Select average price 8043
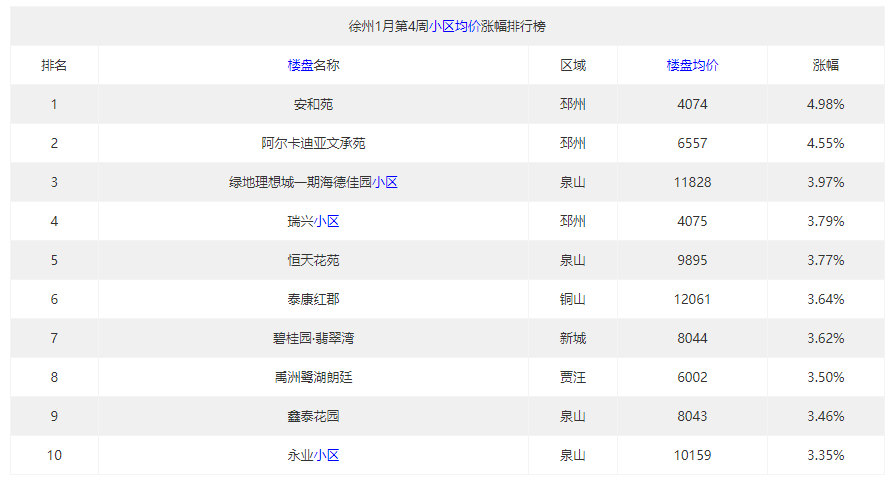Screen dimensions: 892x481 click(x=692, y=416)
